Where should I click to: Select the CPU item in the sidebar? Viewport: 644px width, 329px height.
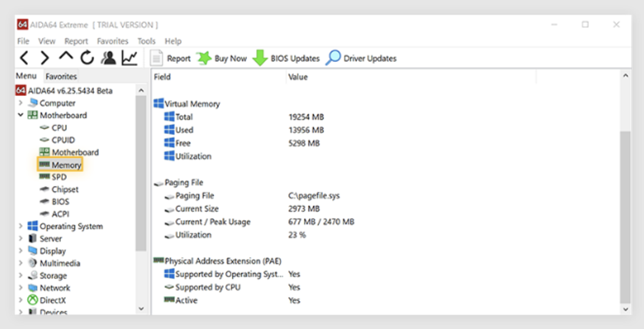coord(59,128)
